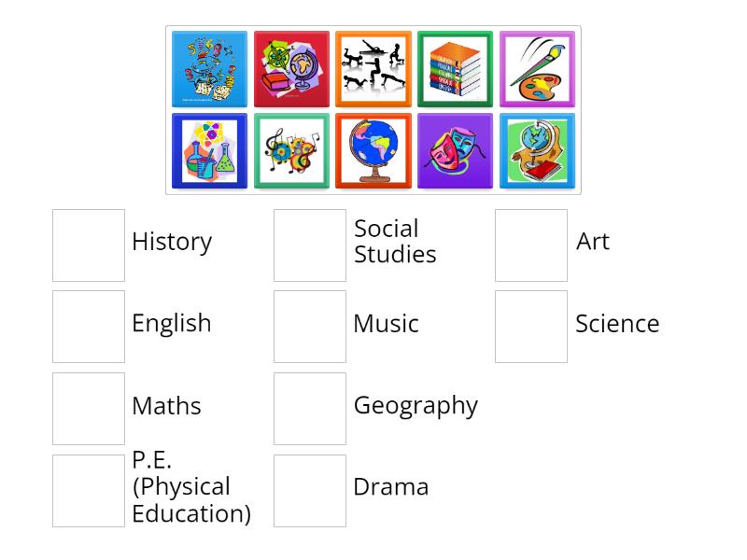Choose the colorful music notes tile
Screen dimensions: 747x560
tap(291, 149)
